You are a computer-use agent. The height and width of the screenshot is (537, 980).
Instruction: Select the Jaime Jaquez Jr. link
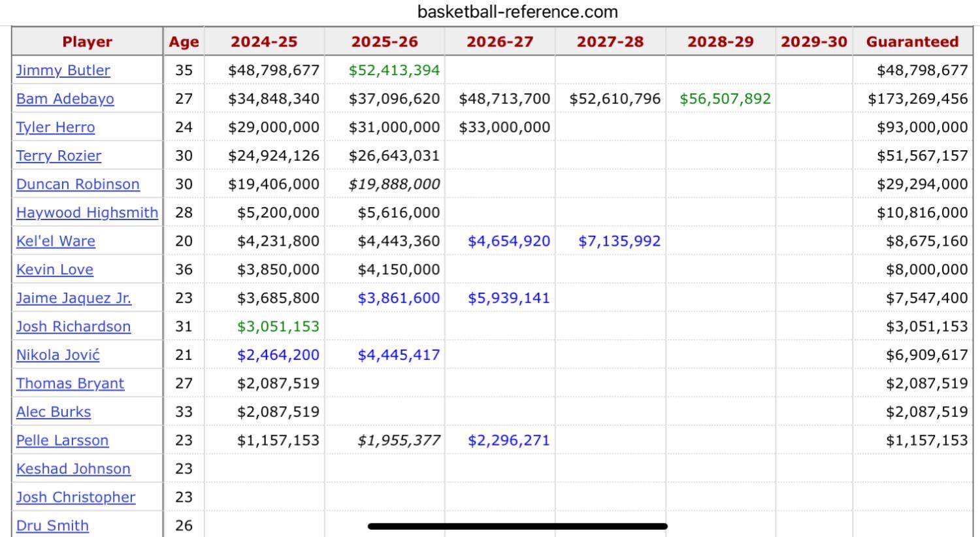tap(74, 298)
